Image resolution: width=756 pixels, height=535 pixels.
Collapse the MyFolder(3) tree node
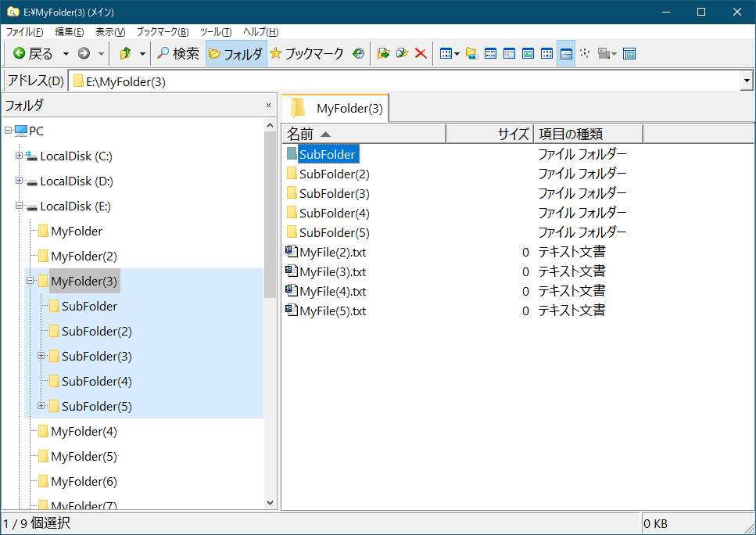tap(30, 282)
